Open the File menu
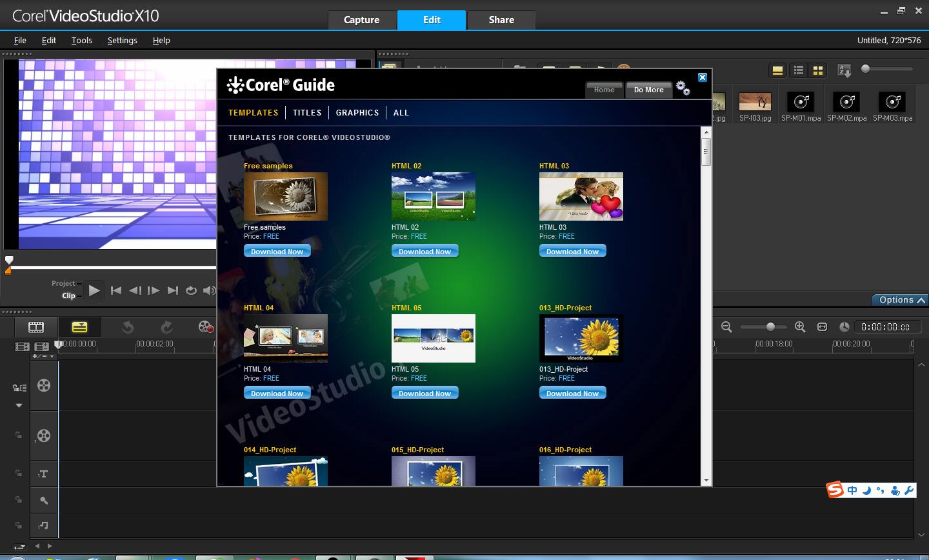Screen dimensions: 929x560 click(20, 40)
